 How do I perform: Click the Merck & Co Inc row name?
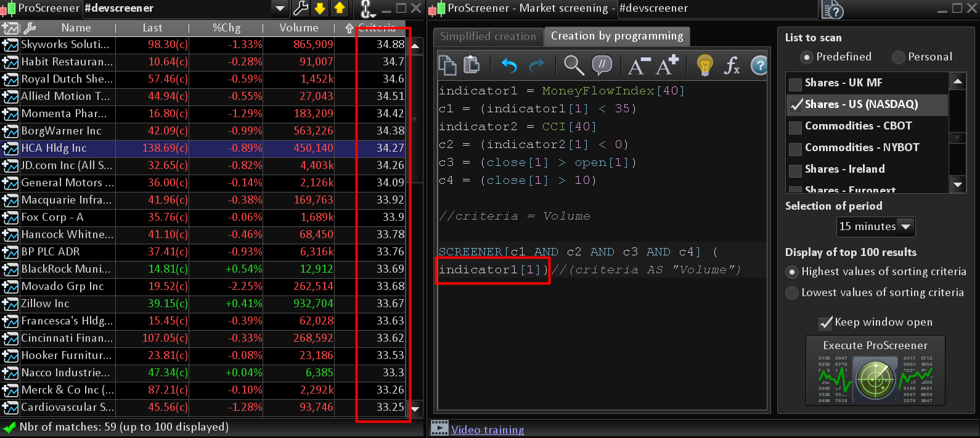68,390
